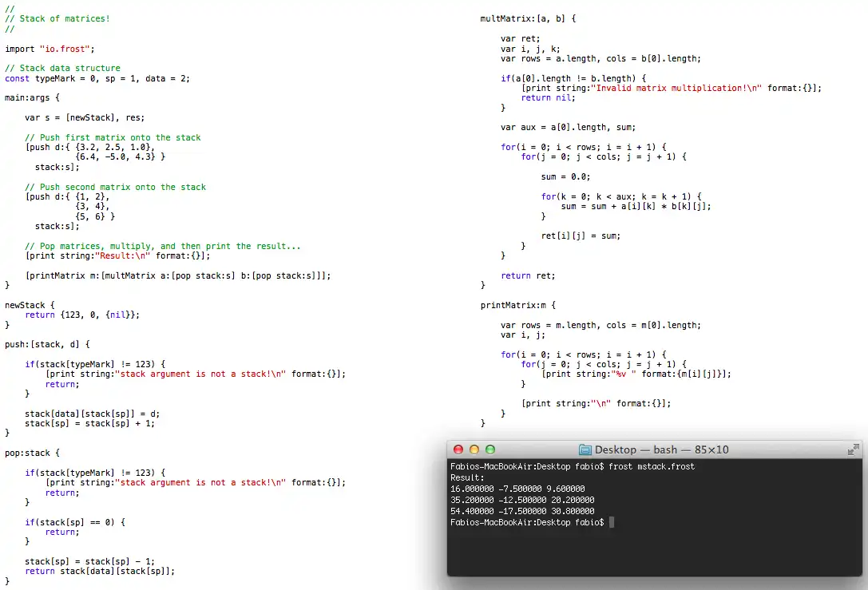Click the comment "// Stack of matrices!"
The width and height of the screenshot is (868, 590).
pyautogui.click(x=57, y=18)
